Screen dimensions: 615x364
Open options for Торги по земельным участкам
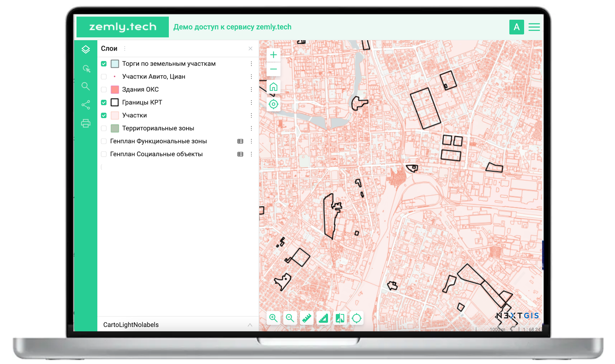click(251, 64)
